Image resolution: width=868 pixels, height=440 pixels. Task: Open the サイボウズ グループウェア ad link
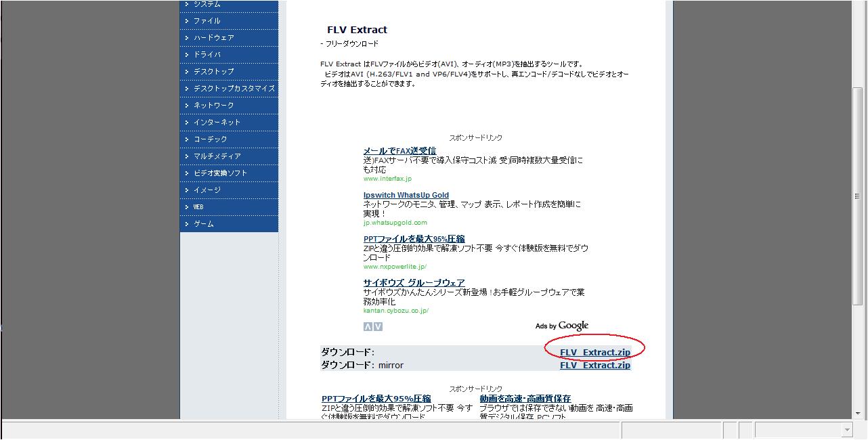(x=414, y=283)
